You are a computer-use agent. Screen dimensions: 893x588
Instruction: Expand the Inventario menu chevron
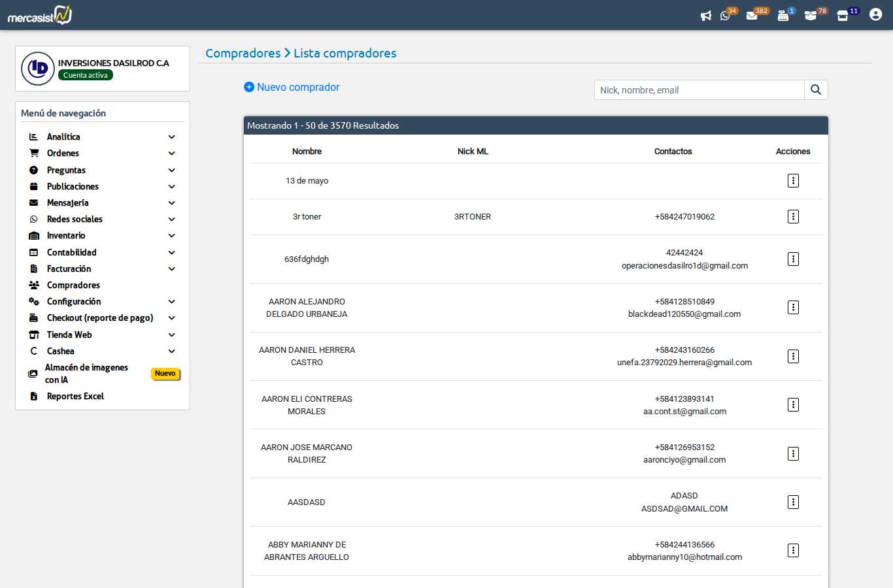tap(171, 236)
